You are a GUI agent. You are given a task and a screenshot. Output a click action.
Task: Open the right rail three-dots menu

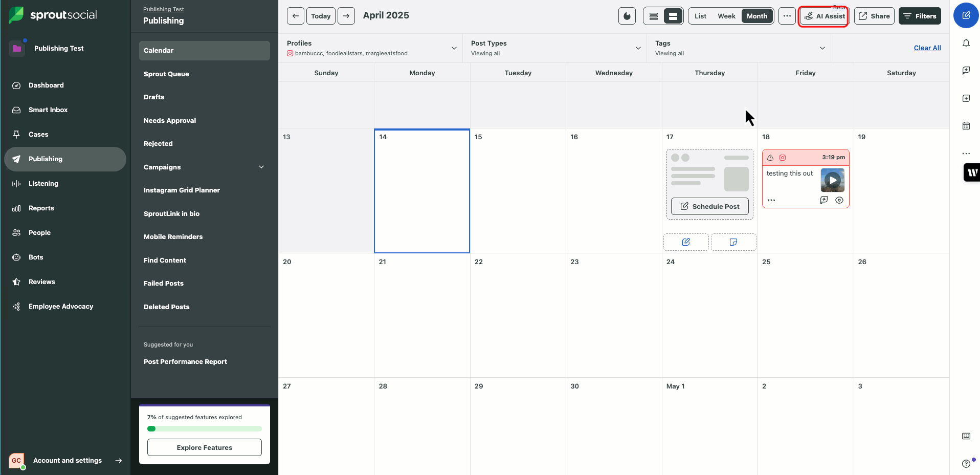(x=966, y=154)
